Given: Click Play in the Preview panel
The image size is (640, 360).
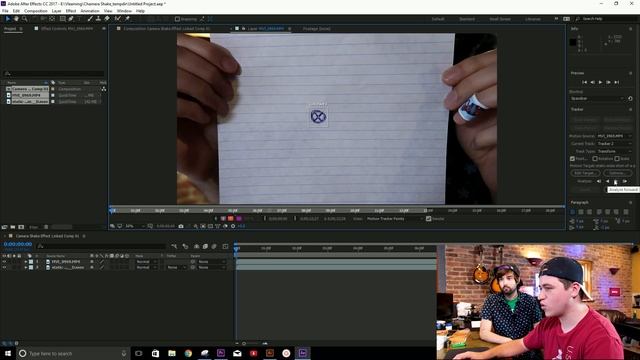Looking at the screenshot, I should [600, 82].
